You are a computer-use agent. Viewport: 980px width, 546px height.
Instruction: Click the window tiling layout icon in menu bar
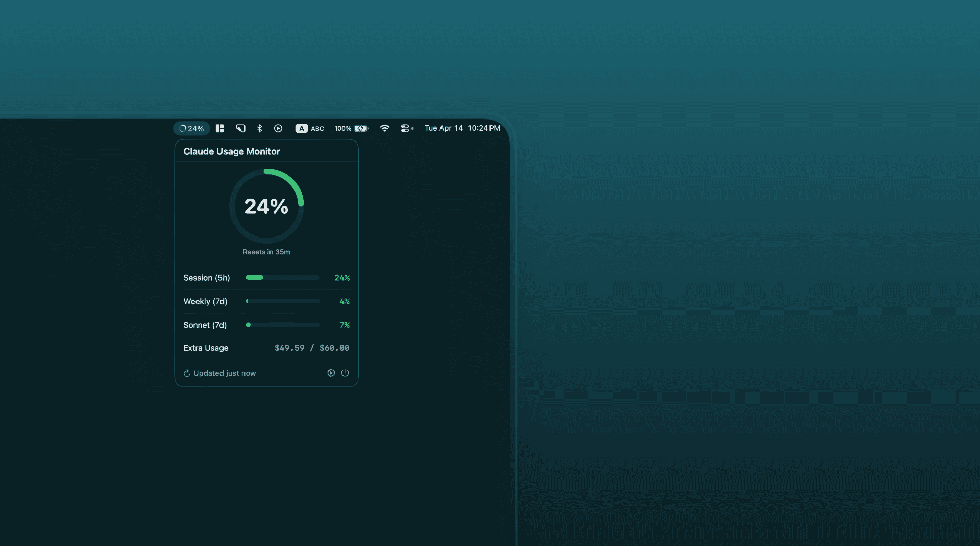pos(220,128)
